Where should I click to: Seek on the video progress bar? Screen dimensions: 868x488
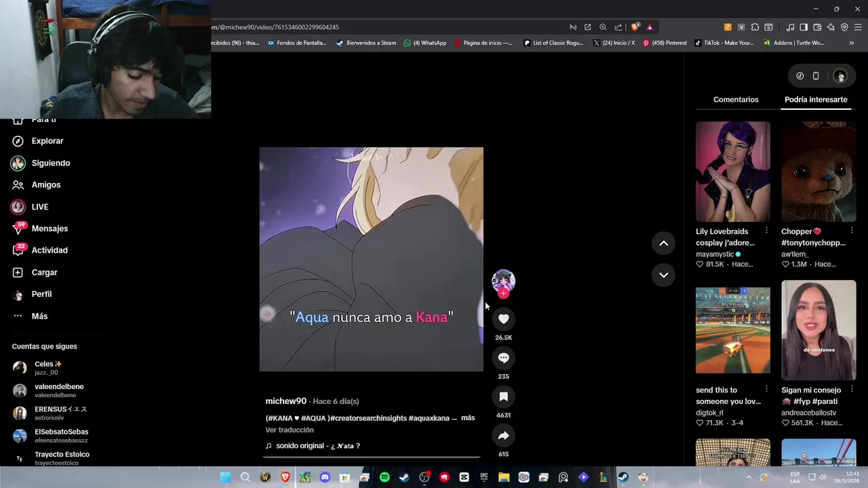click(x=372, y=457)
